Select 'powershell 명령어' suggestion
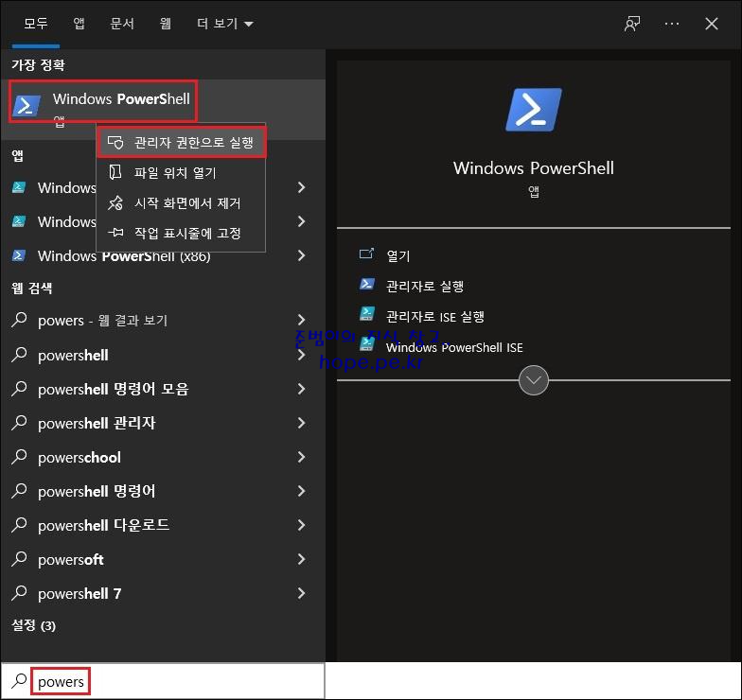The height and width of the screenshot is (700, 742). (163, 492)
